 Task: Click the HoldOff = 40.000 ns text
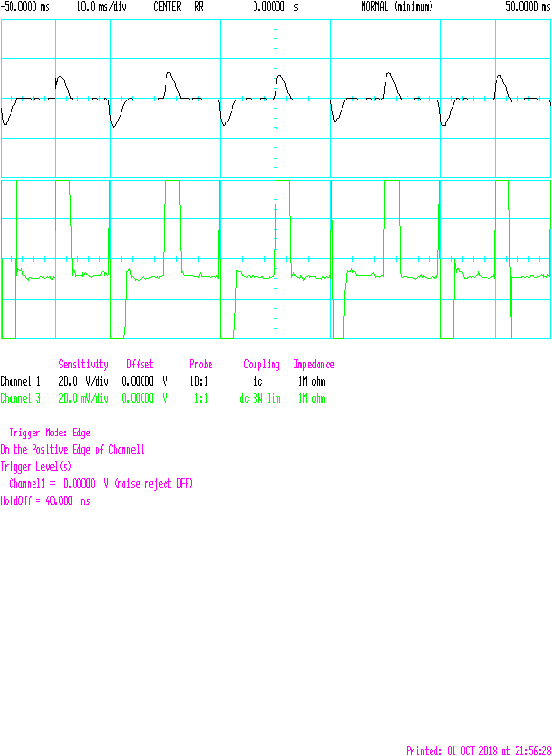45,501
